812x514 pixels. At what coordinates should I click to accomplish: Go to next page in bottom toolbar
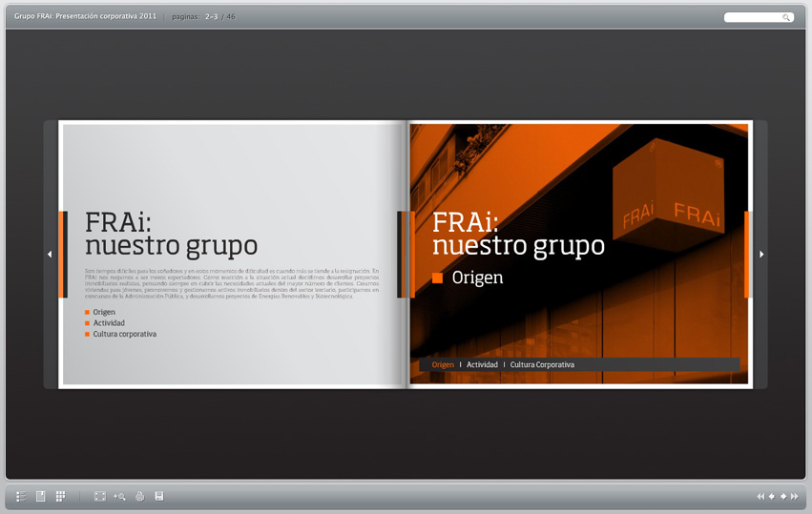pos(783,497)
